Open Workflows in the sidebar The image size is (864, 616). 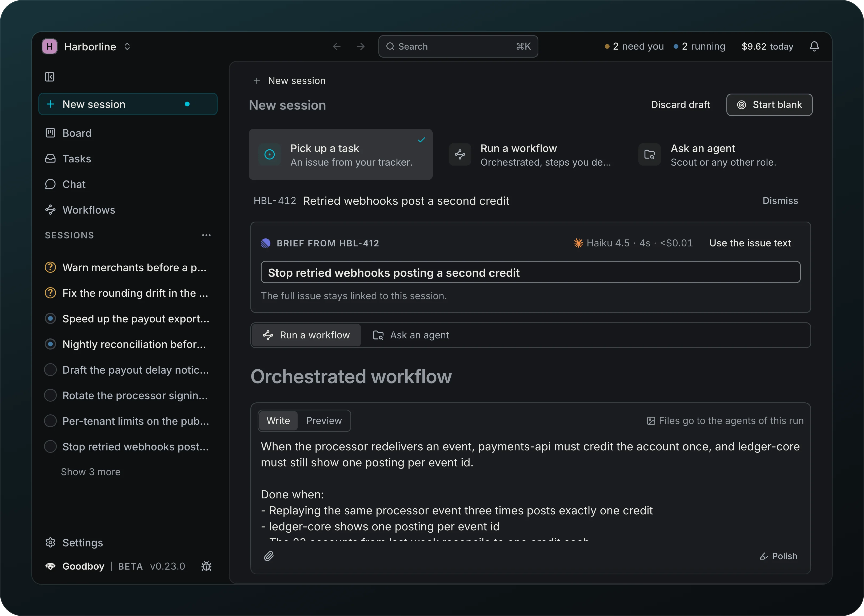pyautogui.click(x=128, y=210)
